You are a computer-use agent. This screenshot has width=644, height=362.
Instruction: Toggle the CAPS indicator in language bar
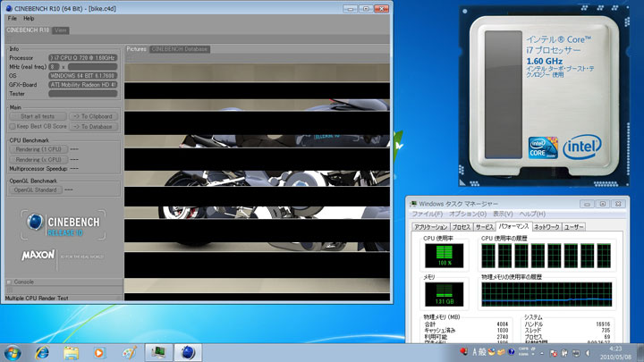click(x=523, y=349)
